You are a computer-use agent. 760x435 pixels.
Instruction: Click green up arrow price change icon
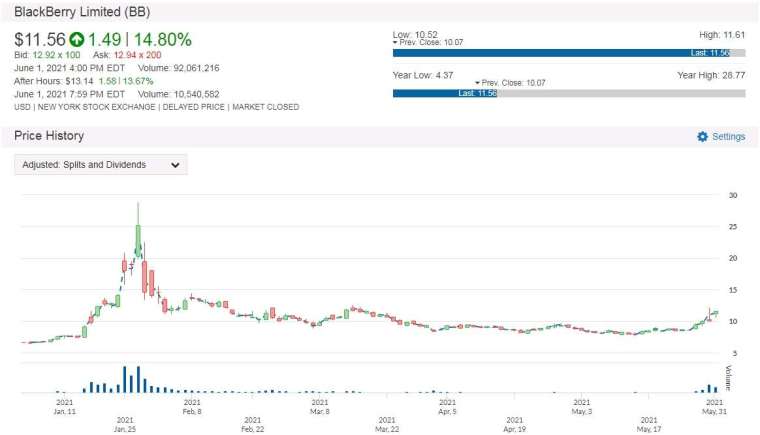click(x=77, y=40)
